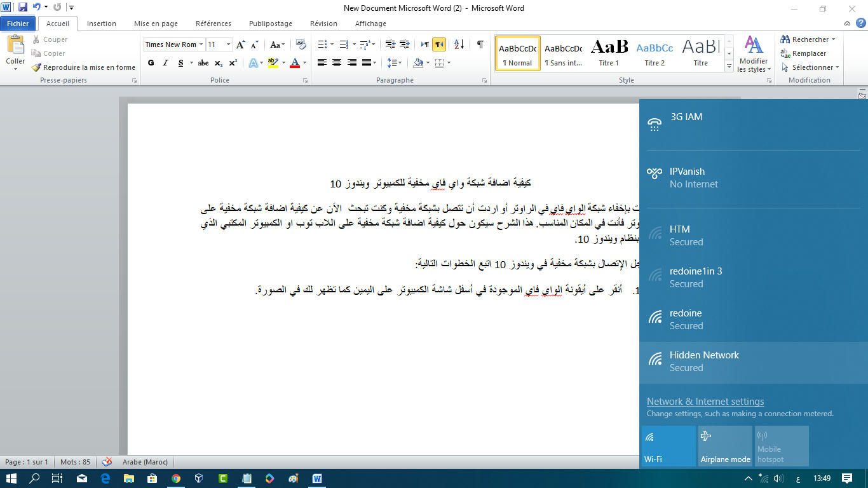Viewport: 868px width, 488px height.
Task: Open the Windows Start menu
Action: [11, 478]
